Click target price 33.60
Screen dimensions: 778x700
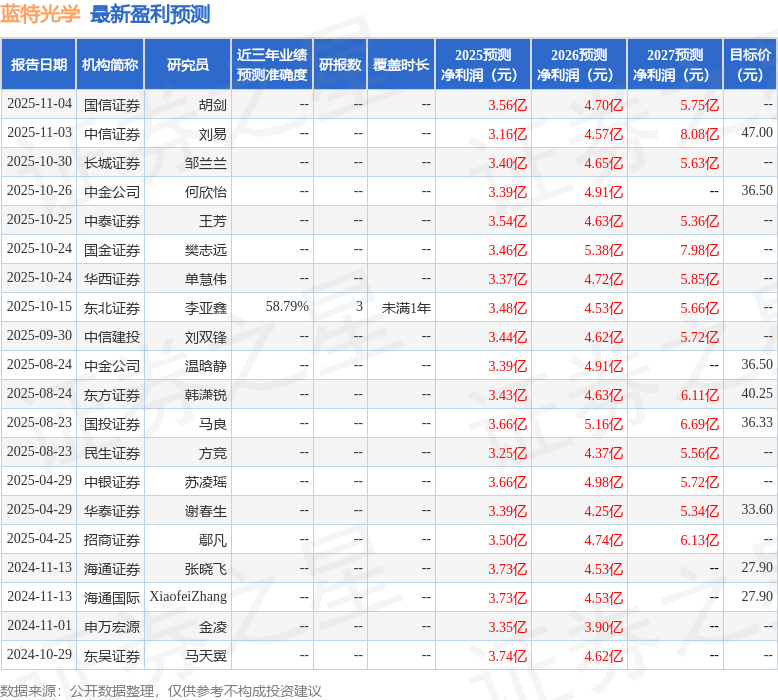tap(757, 509)
